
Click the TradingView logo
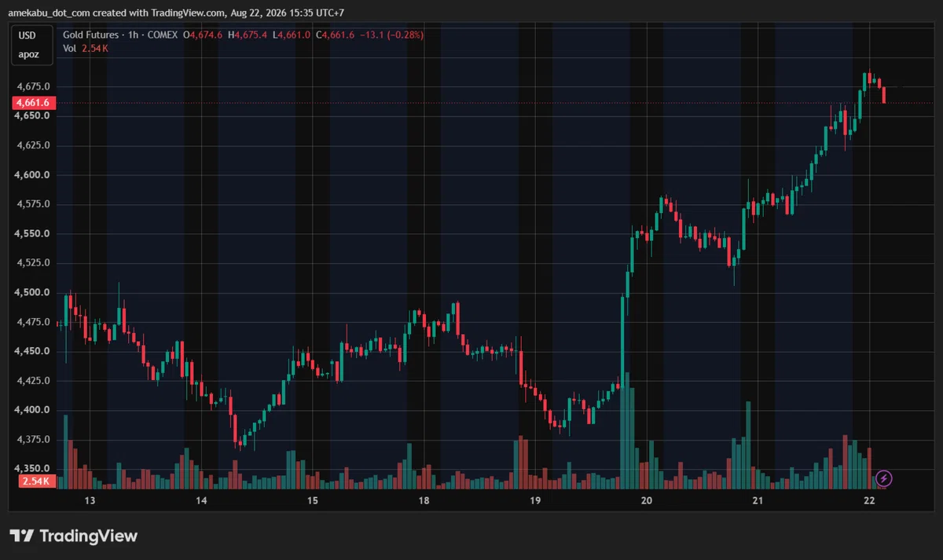(74, 536)
